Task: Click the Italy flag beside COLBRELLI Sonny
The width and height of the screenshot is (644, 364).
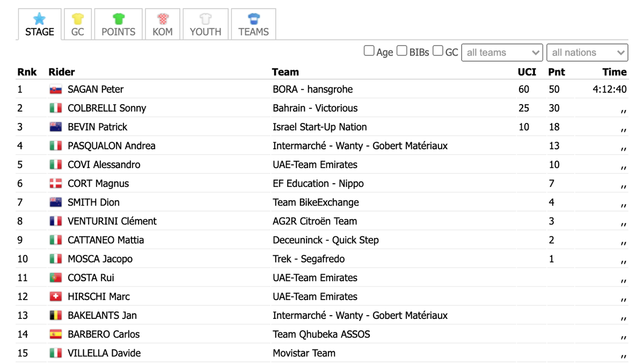Action: pyautogui.click(x=56, y=108)
